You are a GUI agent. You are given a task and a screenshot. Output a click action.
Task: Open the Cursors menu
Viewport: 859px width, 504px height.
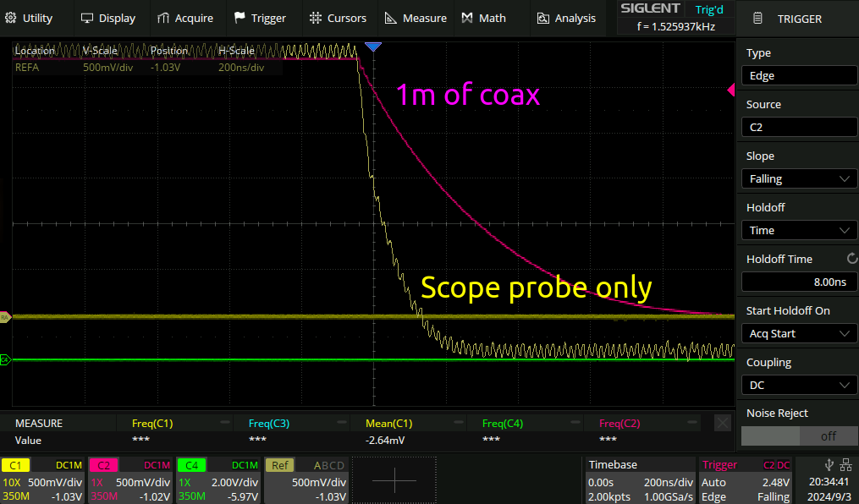coord(338,18)
